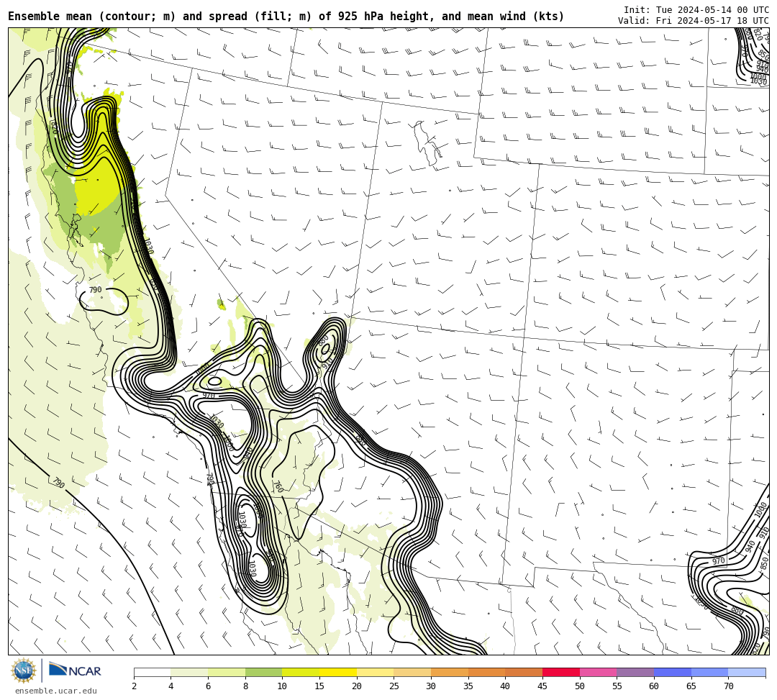Click the Valid: Fri 2024-05-17 18 UTC text
Screen dimensions: 777x700
point(694,20)
